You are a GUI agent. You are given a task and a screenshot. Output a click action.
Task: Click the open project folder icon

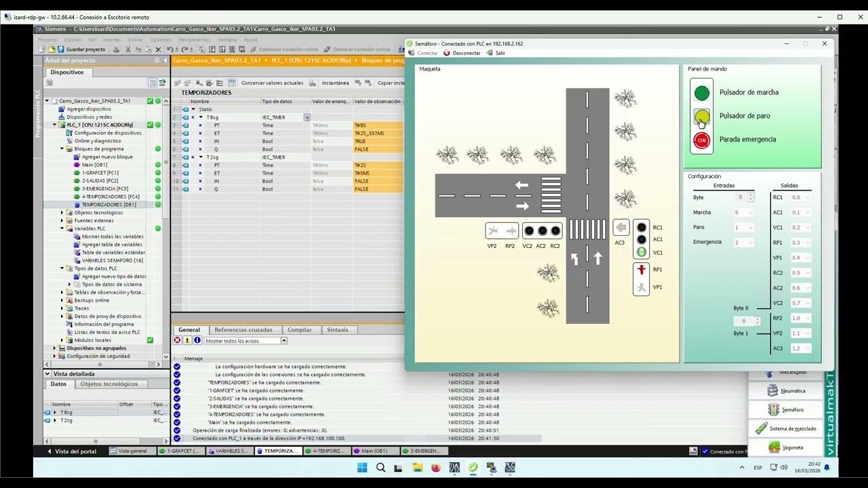click(x=52, y=49)
